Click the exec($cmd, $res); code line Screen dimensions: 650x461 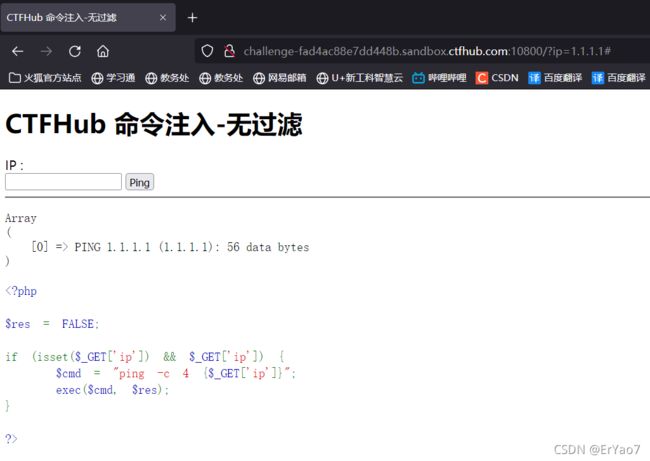point(112,390)
